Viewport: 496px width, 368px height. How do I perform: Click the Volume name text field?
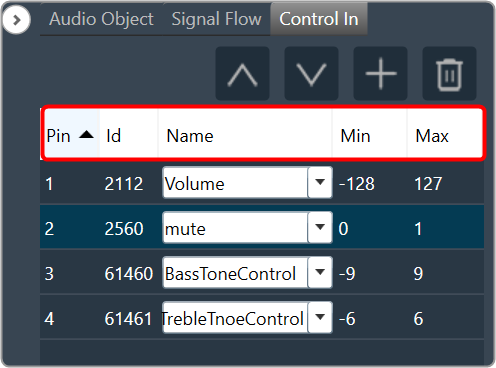click(x=235, y=183)
